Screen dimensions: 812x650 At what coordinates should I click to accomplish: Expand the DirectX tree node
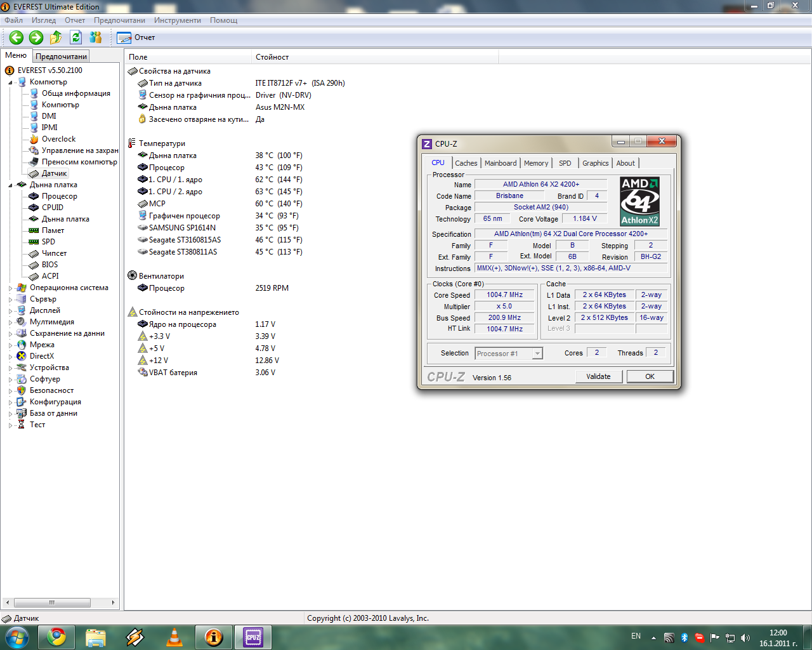pyautogui.click(x=11, y=357)
